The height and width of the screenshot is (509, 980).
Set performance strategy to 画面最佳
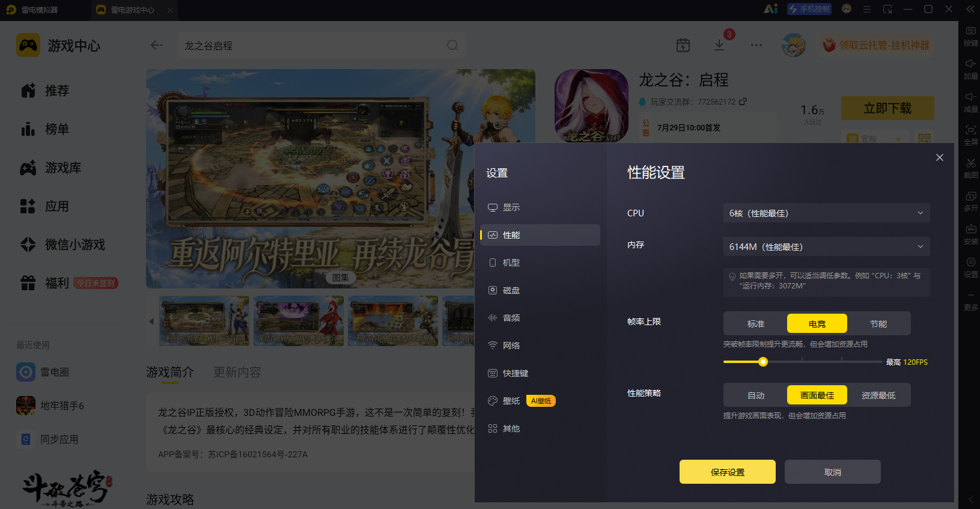(x=817, y=395)
